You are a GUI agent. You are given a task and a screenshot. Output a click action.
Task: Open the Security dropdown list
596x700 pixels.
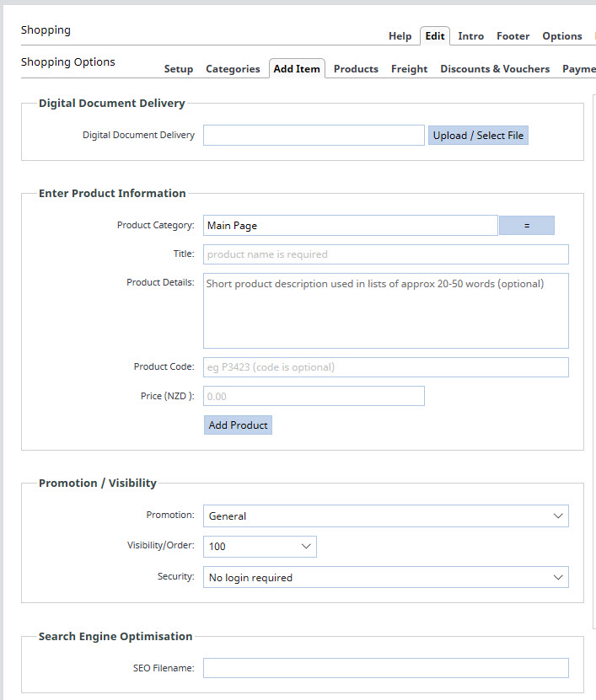(x=385, y=578)
